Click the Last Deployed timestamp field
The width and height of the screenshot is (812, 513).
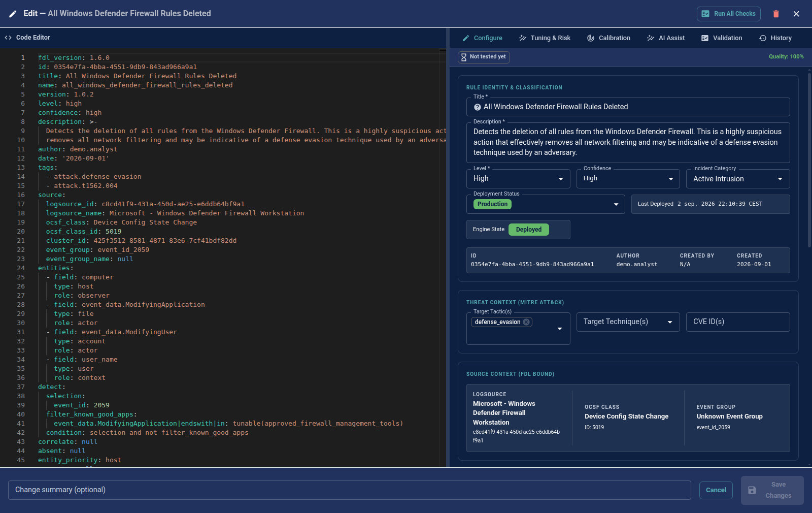(x=710, y=204)
